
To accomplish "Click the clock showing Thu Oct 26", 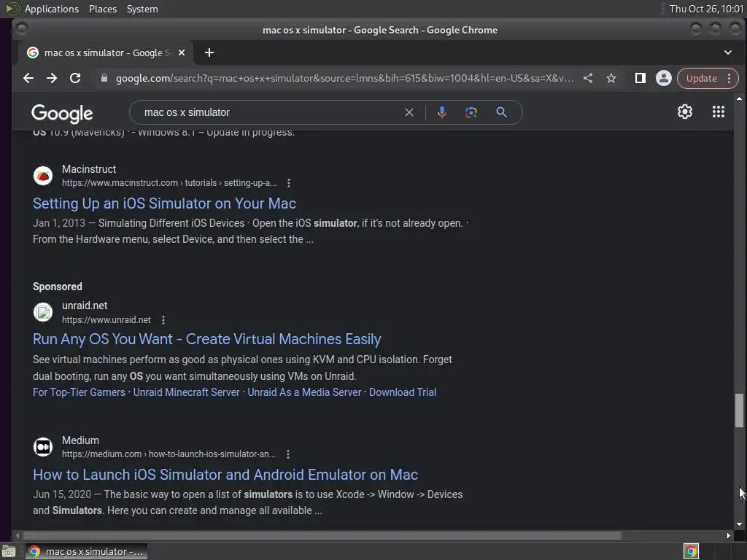I will (x=706, y=9).
